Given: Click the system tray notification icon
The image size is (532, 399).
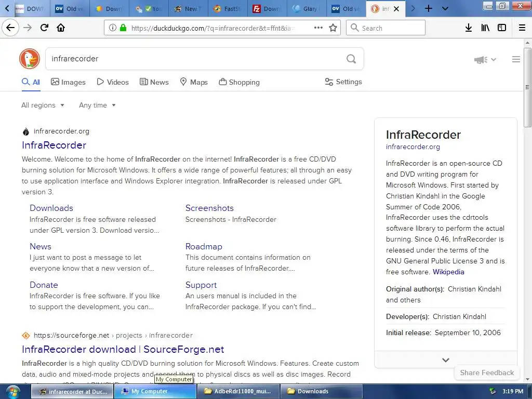Looking at the screenshot, I should click(x=493, y=391).
